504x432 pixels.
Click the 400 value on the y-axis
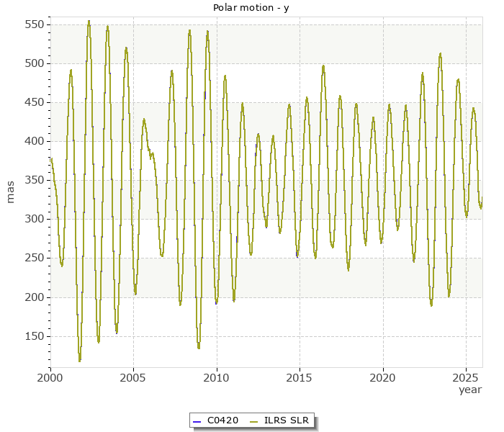35,141
